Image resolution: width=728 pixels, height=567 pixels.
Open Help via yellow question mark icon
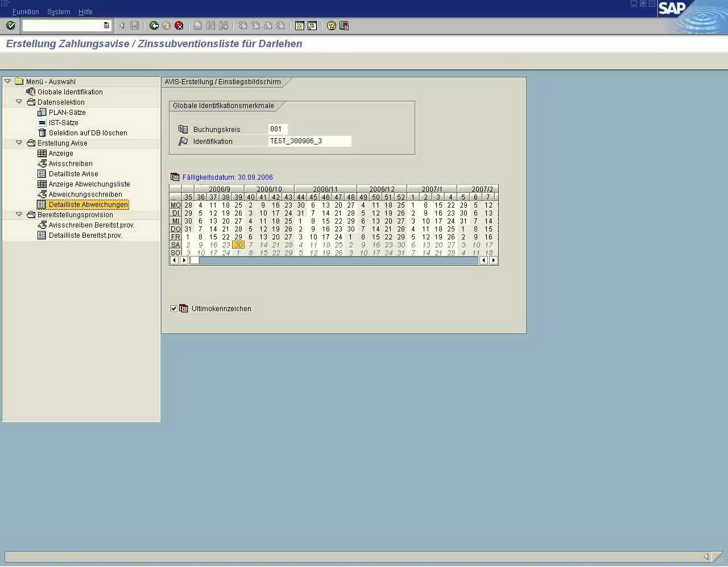pyautogui.click(x=332, y=26)
